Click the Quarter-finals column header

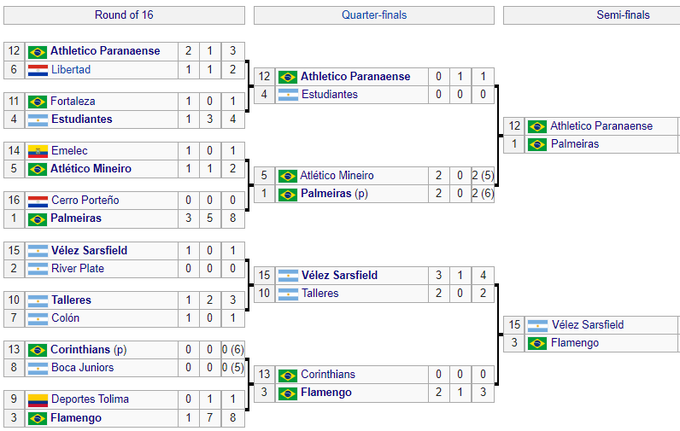tap(373, 15)
